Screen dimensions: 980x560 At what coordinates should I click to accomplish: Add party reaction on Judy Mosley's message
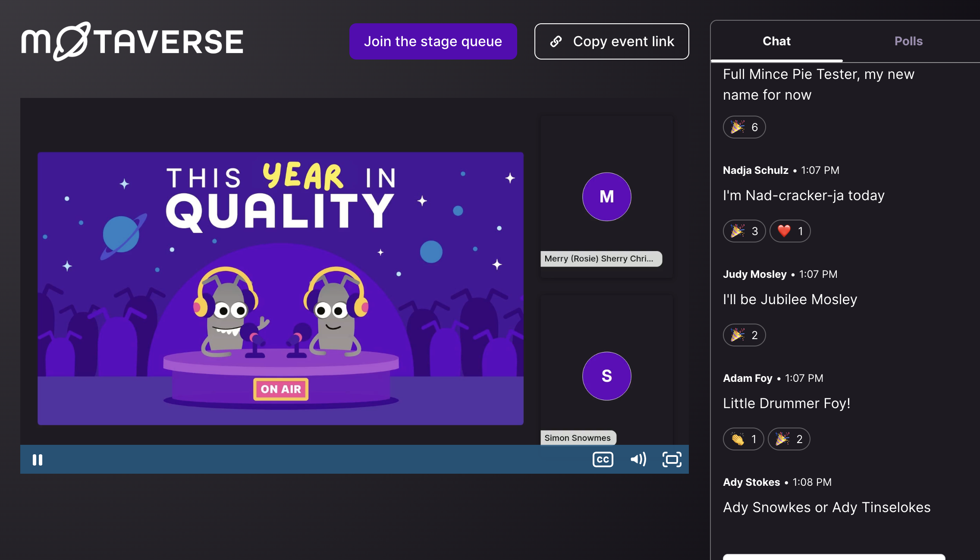(744, 335)
